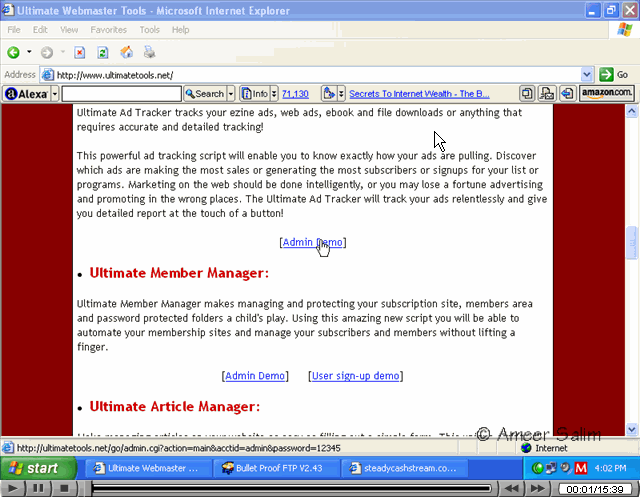Expand the Search options dropdown arrow
The image size is (640, 497).
[231, 94]
